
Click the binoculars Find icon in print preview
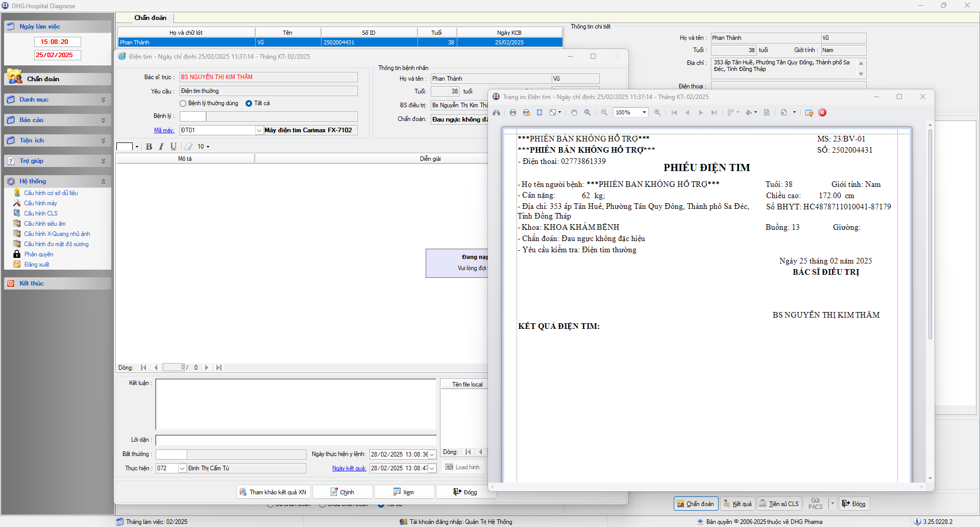coord(496,112)
